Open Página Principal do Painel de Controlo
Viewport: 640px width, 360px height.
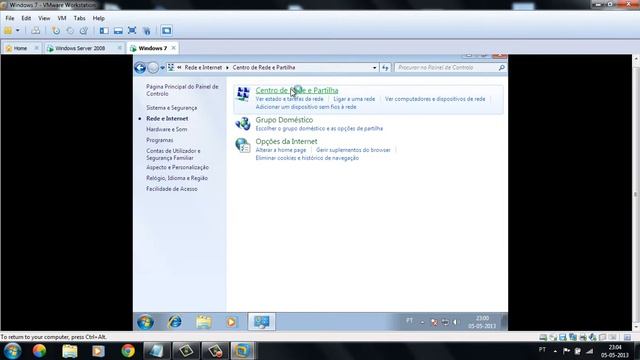tap(182, 90)
